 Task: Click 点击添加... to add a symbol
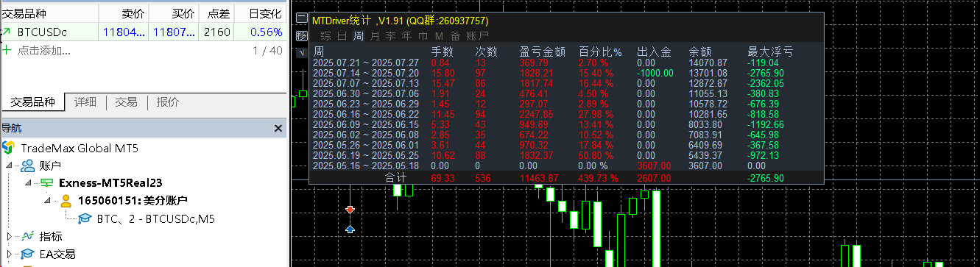tap(44, 50)
